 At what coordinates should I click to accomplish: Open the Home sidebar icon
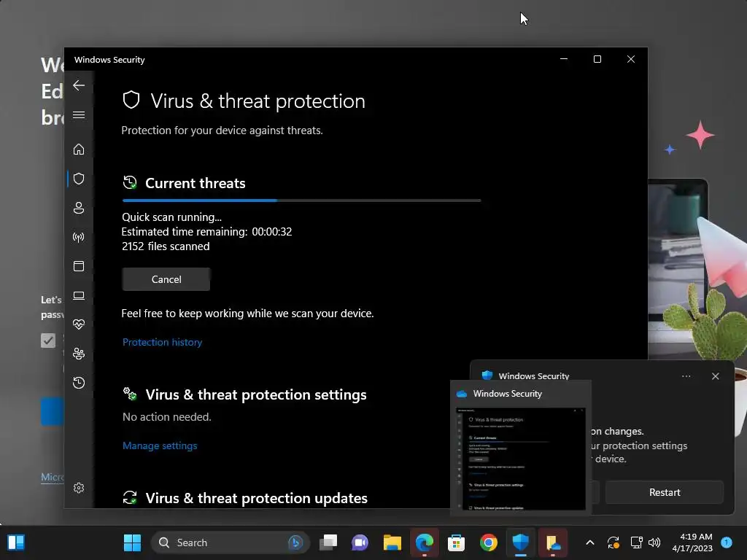(x=79, y=149)
